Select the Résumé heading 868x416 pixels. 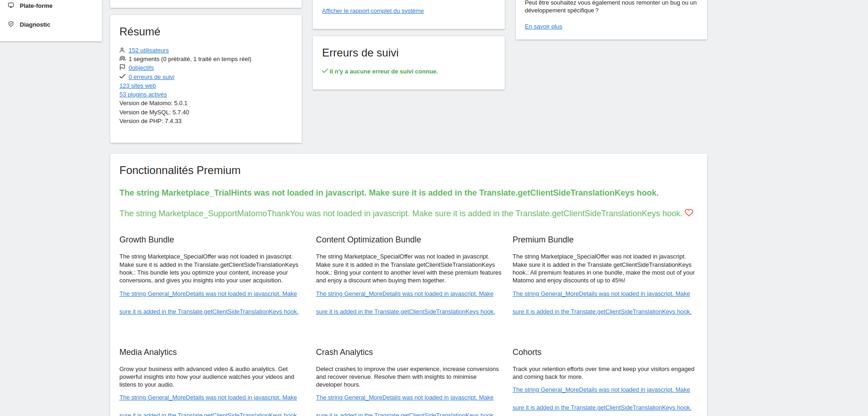(140, 32)
